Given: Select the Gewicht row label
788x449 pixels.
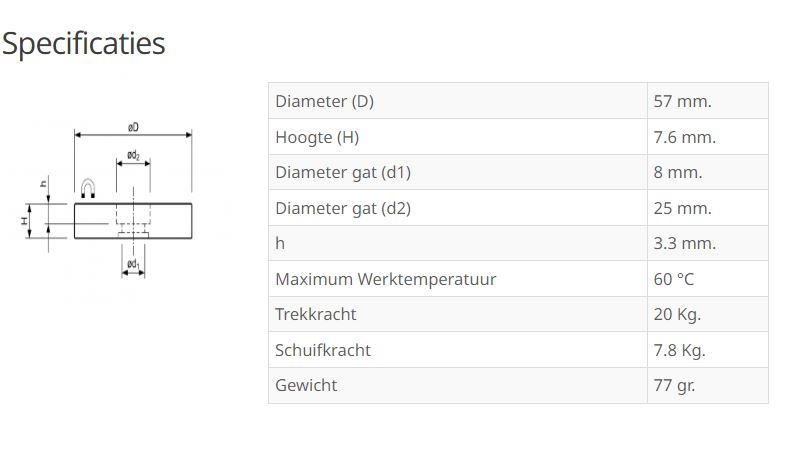Looking at the screenshot, I should point(306,385).
